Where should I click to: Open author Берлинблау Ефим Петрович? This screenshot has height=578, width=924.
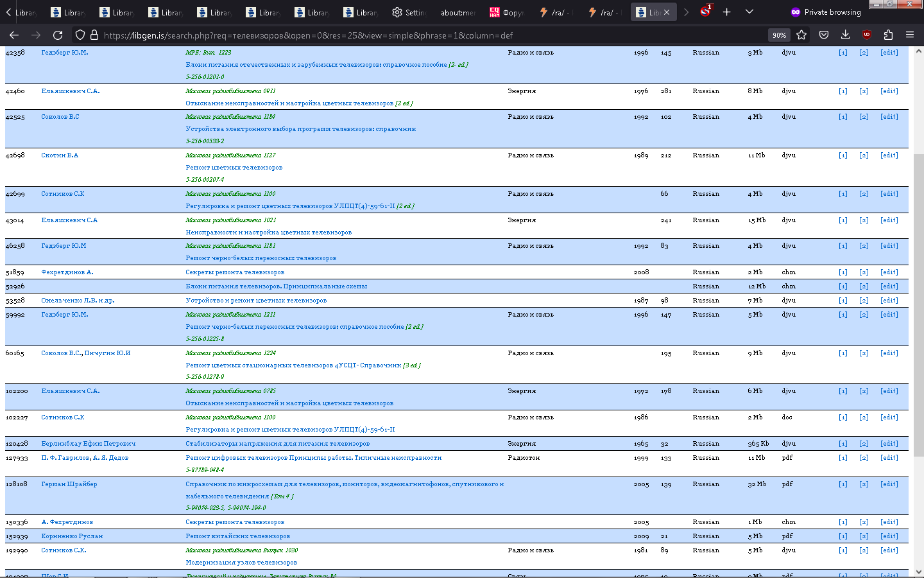pyautogui.click(x=89, y=444)
